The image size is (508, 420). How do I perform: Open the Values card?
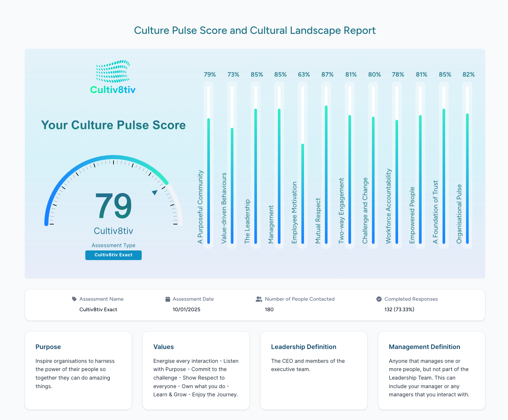click(x=196, y=370)
